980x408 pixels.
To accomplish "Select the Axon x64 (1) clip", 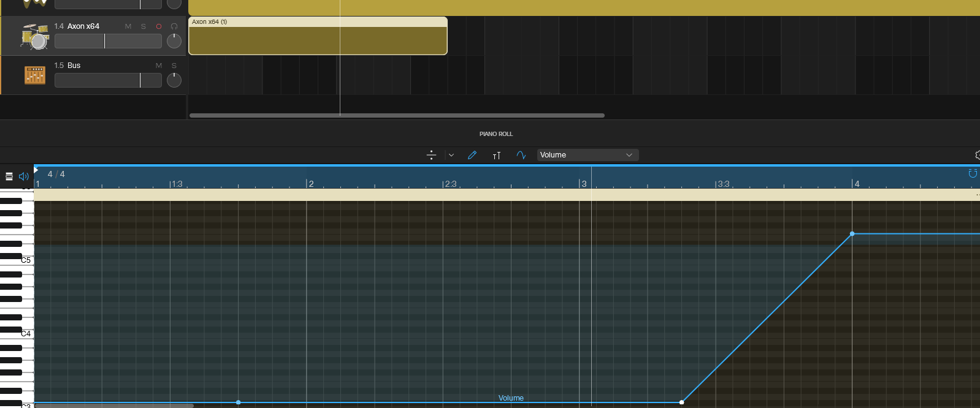I will [318, 36].
